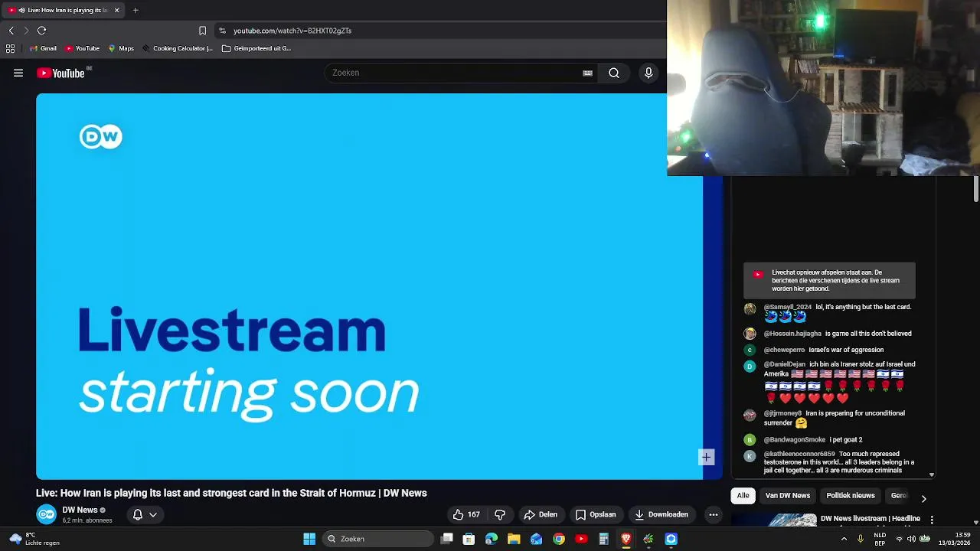Save video using Opslaan
Screen dimensions: 980x551
[x=596, y=514]
